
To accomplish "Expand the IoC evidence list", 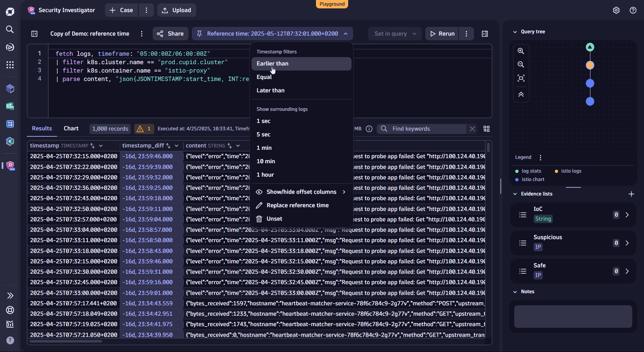I will pos(627,215).
